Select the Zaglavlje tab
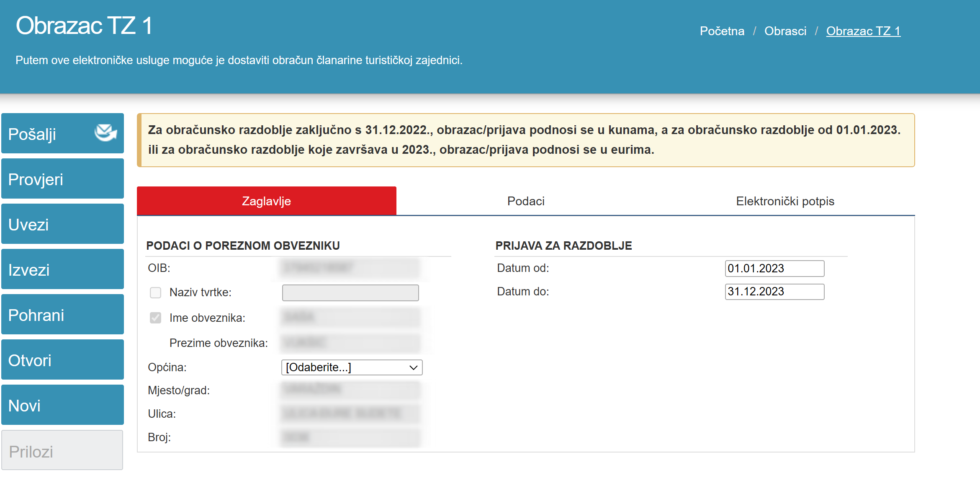Image resolution: width=980 pixels, height=499 pixels. coord(266,201)
